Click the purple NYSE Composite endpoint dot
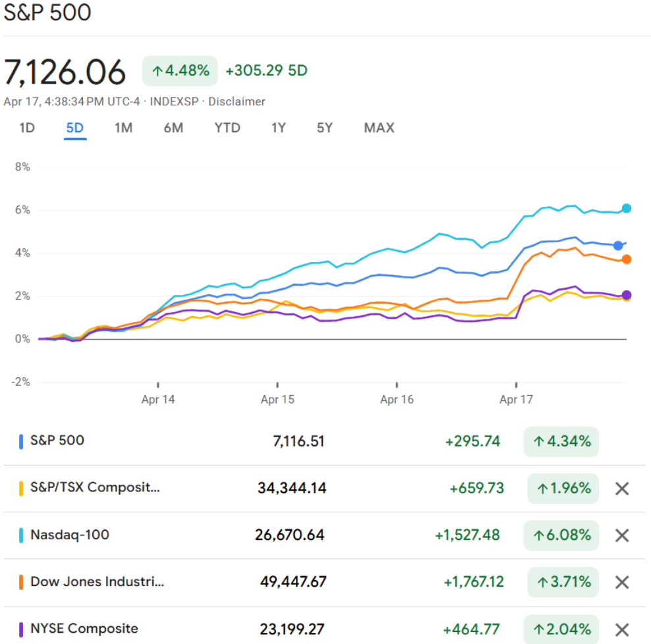 tap(626, 295)
